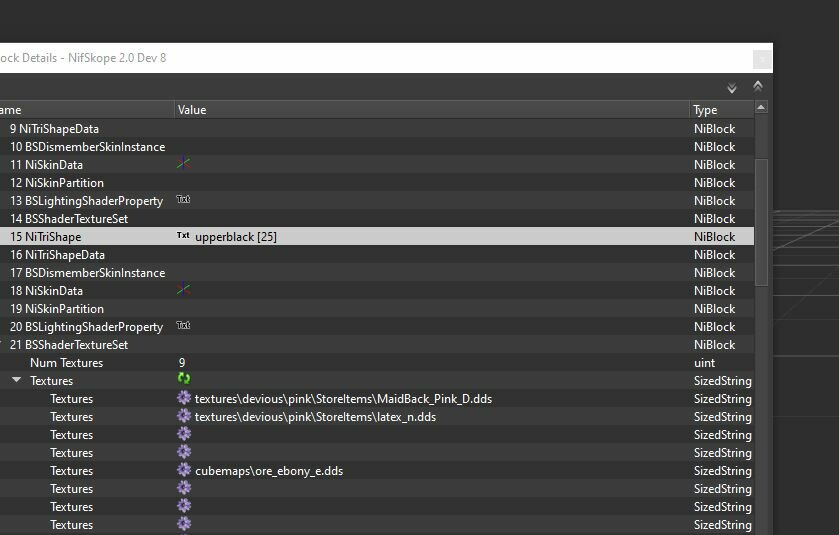Select the 20 BSLightingShaderProperty block

click(x=377, y=327)
